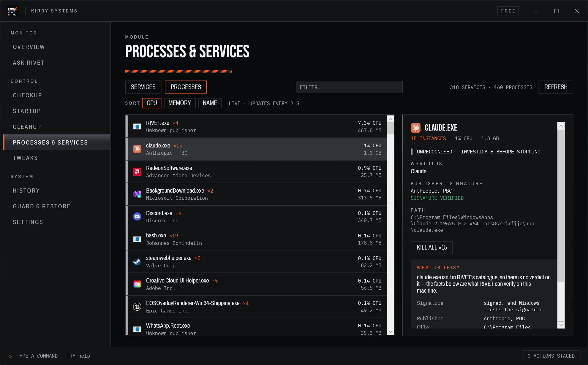Image resolution: width=588 pixels, height=365 pixels.
Task: Click the FILTER input field
Action: coord(349,87)
